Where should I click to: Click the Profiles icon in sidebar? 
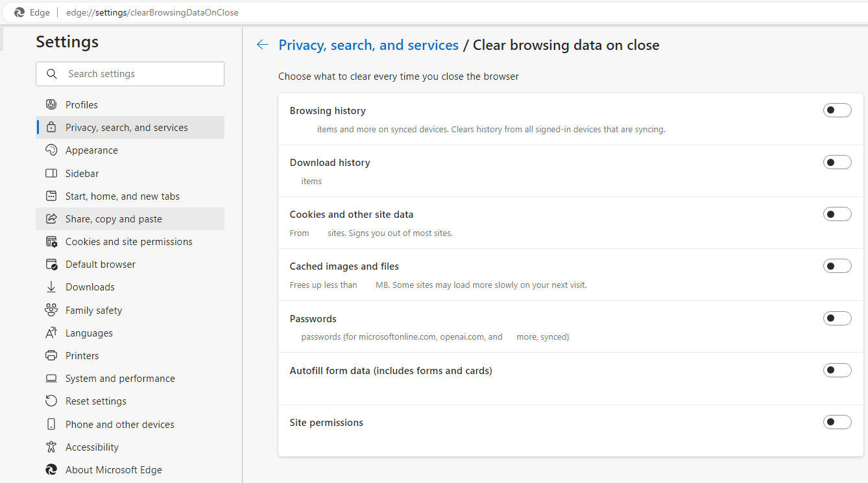[51, 104]
